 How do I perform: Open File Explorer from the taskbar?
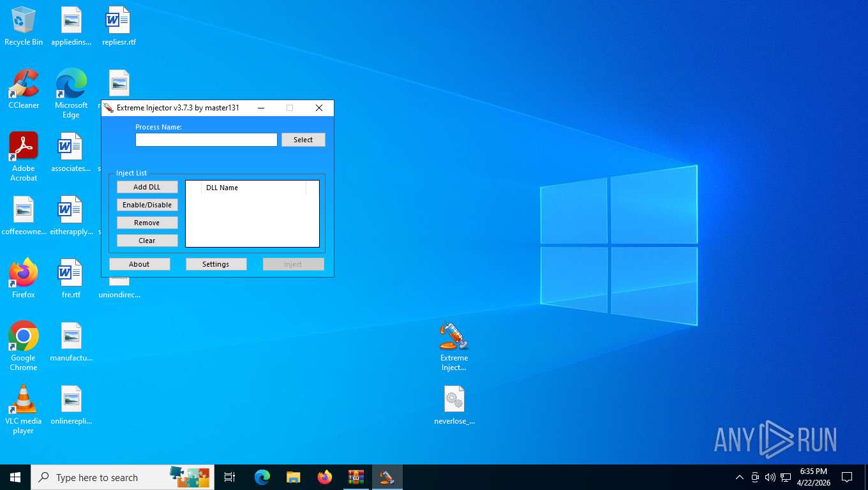tap(293, 477)
